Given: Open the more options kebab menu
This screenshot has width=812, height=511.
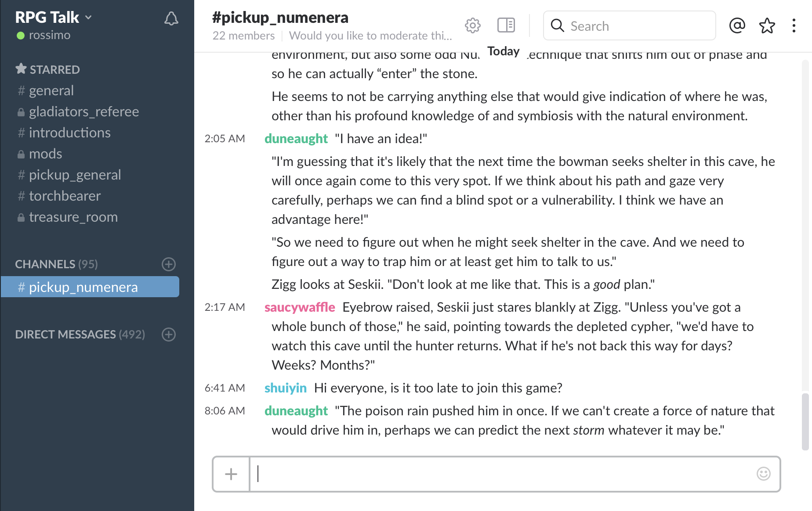Looking at the screenshot, I should tap(794, 25).
